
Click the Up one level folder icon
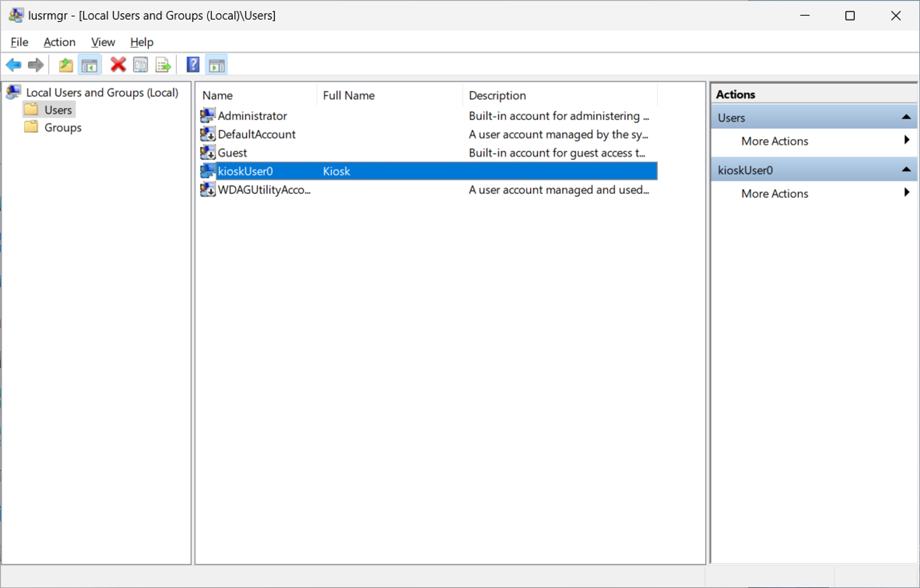66,65
